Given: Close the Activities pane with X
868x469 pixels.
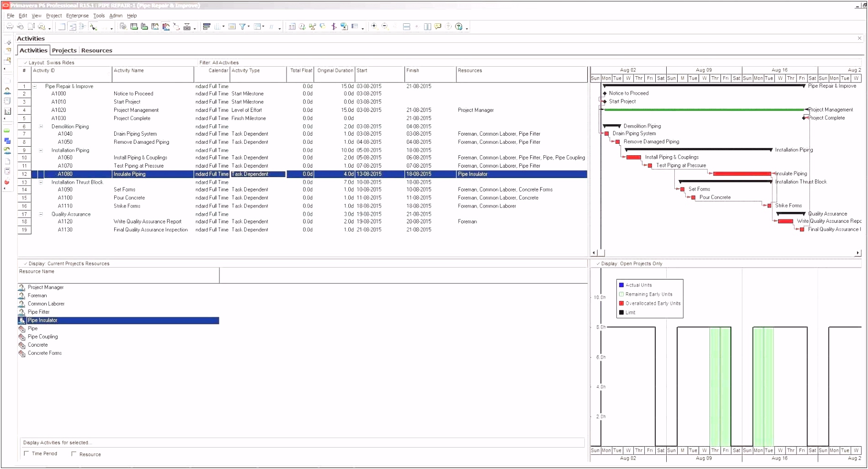Looking at the screenshot, I should pyautogui.click(x=859, y=38).
